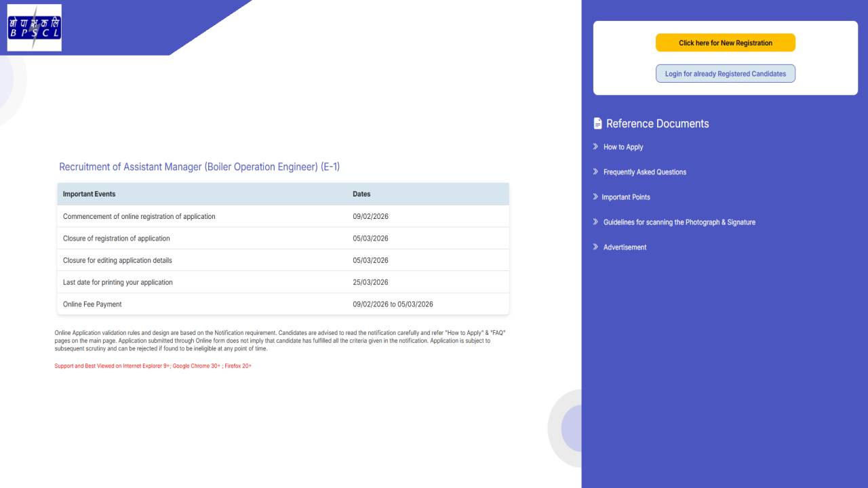868x488 pixels.
Task: Select the Online Fee Payment table row
Action: click(x=283, y=304)
